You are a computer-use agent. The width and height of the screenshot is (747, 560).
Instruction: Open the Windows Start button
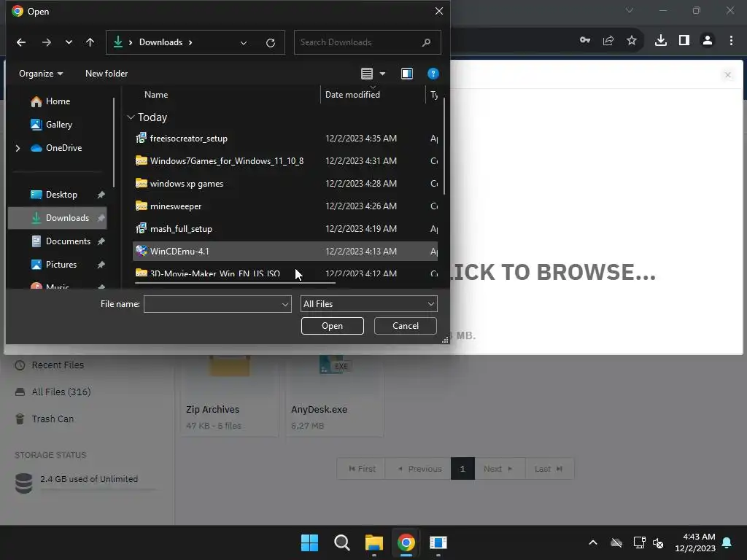pyautogui.click(x=309, y=542)
